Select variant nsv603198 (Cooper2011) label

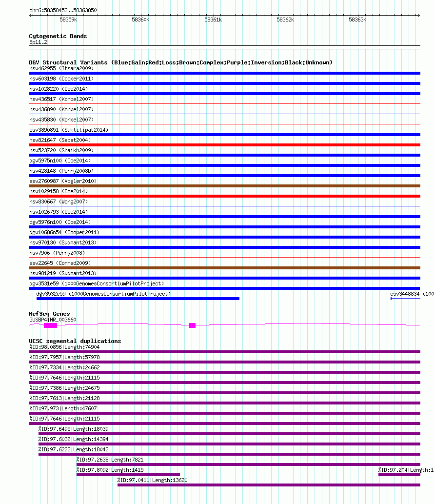pyautogui.click(x=61, y=79)
